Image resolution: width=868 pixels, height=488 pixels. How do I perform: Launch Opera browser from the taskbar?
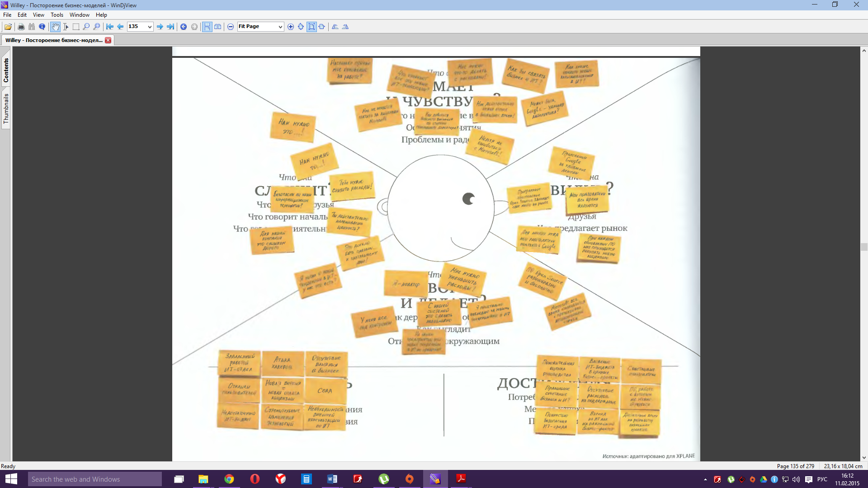pyautogui.click(x=255, y=479)
